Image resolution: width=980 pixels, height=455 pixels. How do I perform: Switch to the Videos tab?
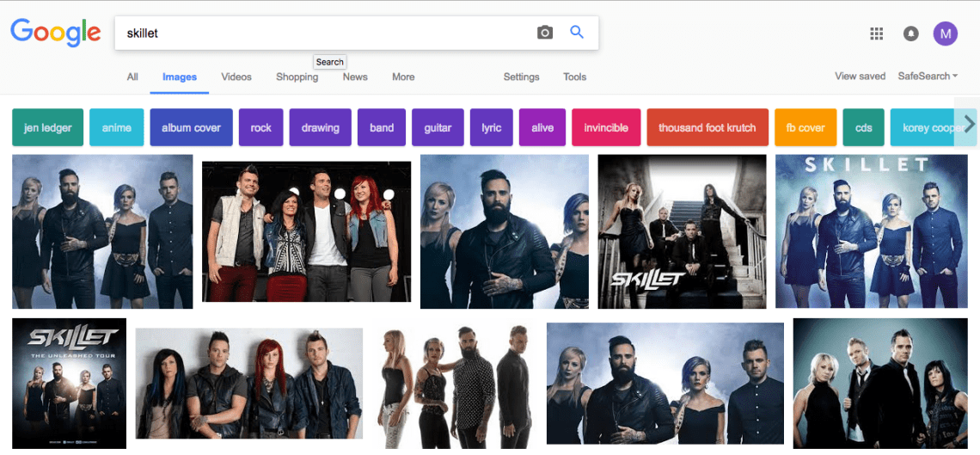tap(236, 77)
